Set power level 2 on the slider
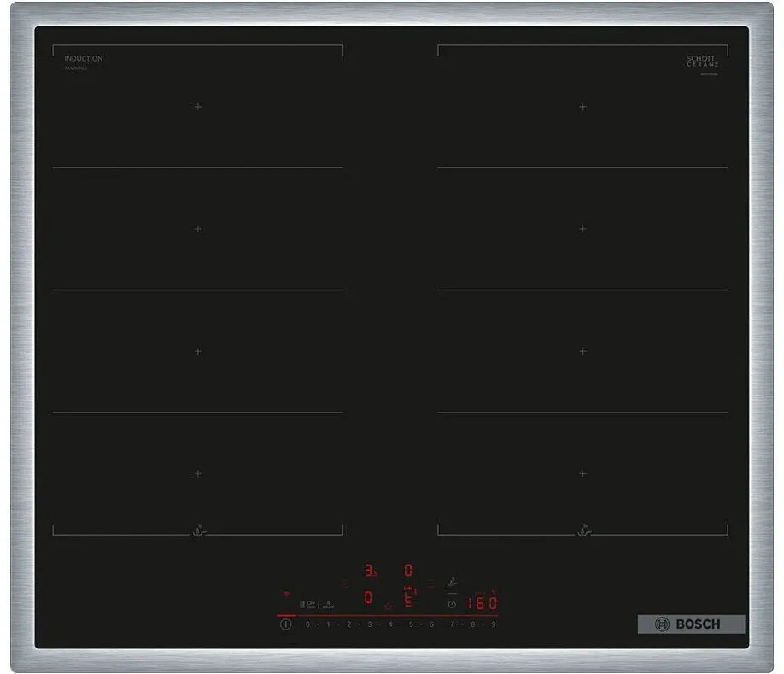Viewport: 784px width, 674px height. tap(349, 624)
